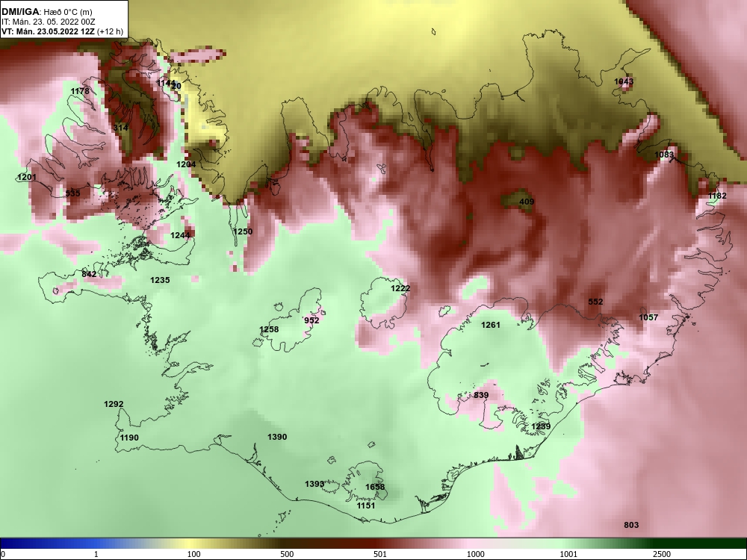Image resolution: width=747 pixels, height=560 pixels.
Task: Pick the 952 height label
Action: coord(311,320)
